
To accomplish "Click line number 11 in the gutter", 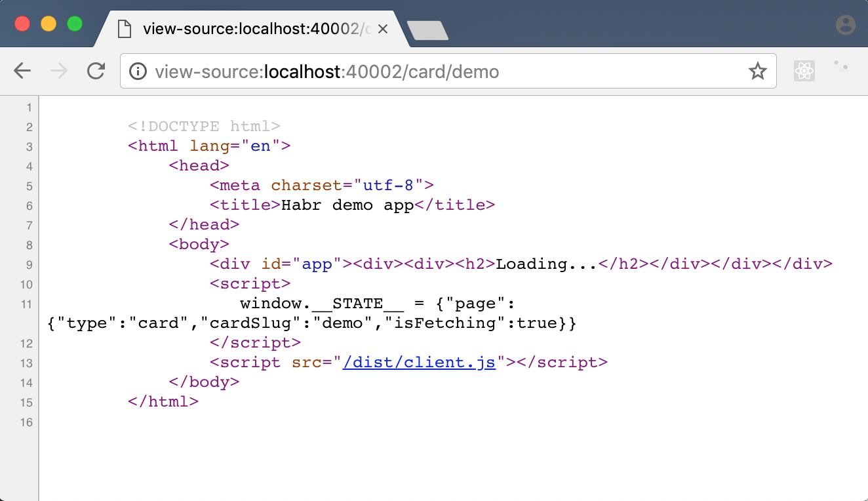I will click(x=26, y=304).
